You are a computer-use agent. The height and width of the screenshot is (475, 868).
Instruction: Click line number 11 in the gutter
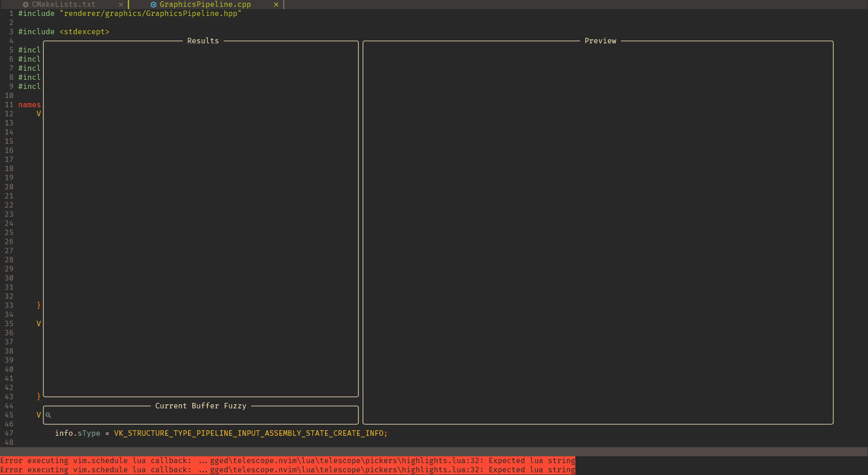[x=9, y=105]
